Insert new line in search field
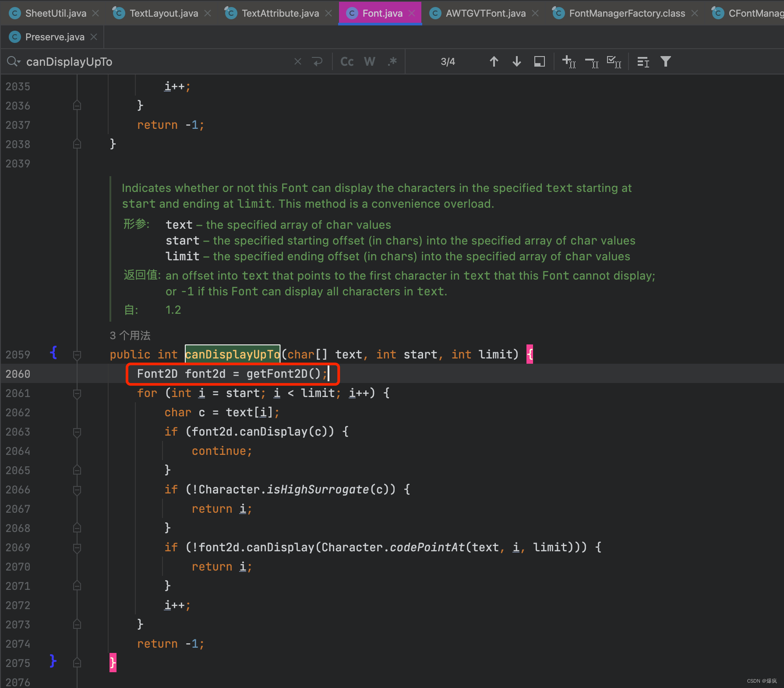The height and width of the screenshot is (688, 784). pyautogui.click(x=318, y=62)
